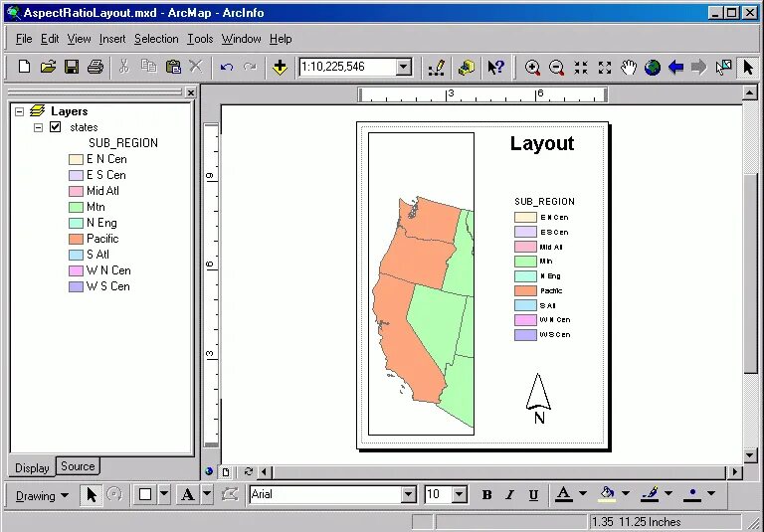The image size is (764, 532).
Task: Click the Paste clipboard icon
Action: (x=173, y=67)
